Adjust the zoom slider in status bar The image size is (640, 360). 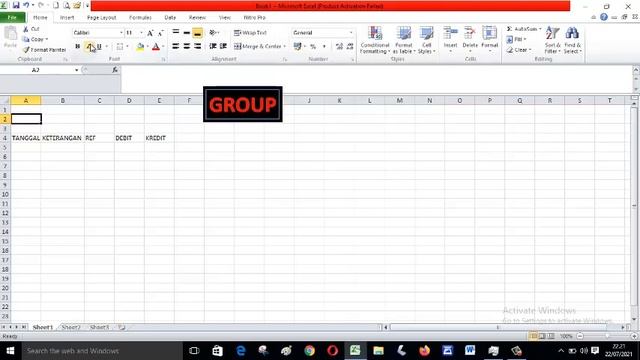click(607, 336)
